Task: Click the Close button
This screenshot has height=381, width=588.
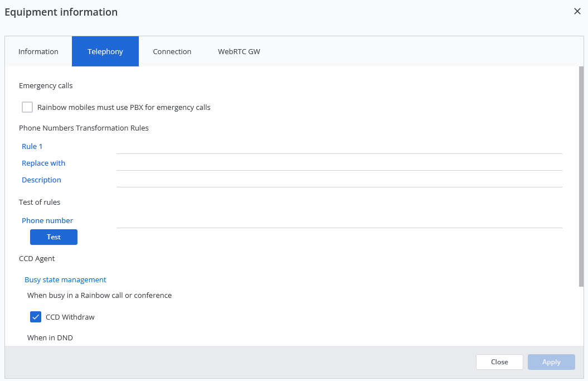Action: (x=499, y=362)
